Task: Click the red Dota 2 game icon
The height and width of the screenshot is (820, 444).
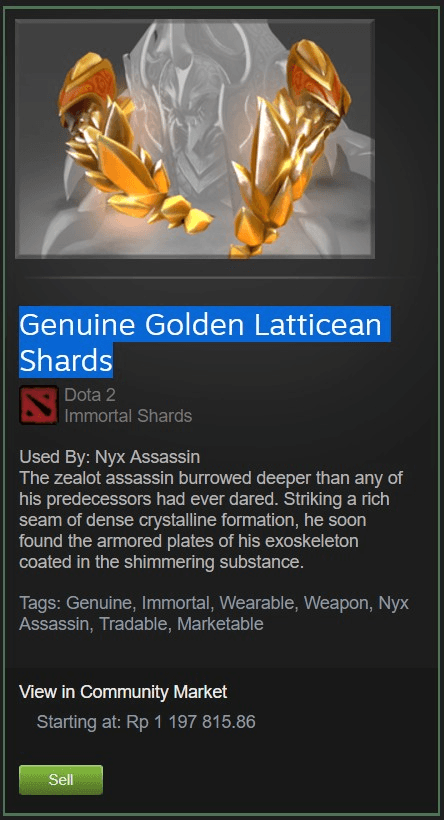Action: pos(39,405)
